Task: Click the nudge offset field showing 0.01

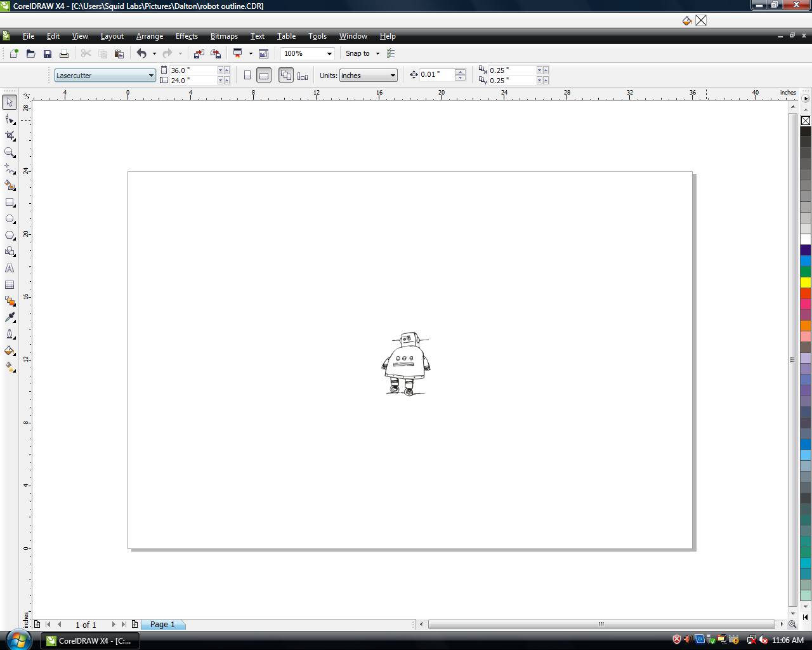Action: point(437,75)
